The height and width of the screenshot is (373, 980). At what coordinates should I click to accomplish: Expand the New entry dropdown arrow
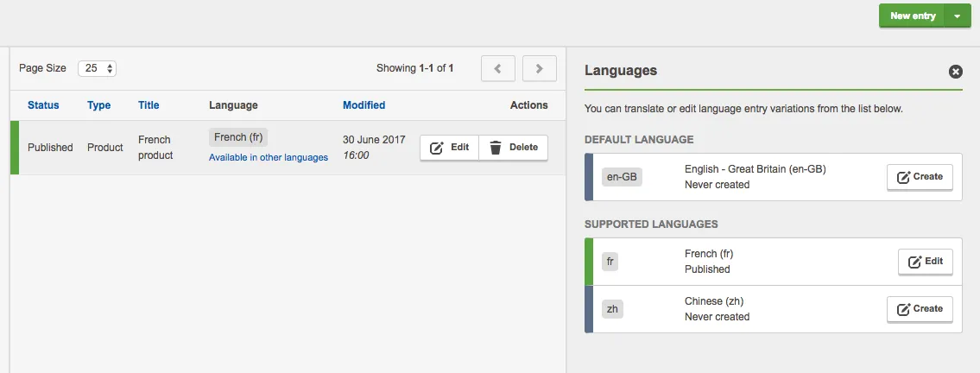pyautogui.click(x=958, y=16)
